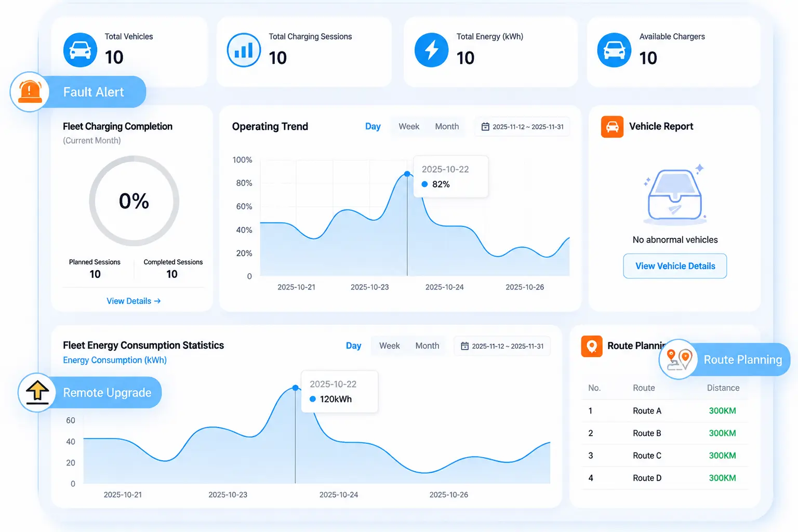Screen dimensions: 798x532
Task: Click the empty inbox illustration in Vehicle Report
Action: pyautogui.click(x=675, y=196)
